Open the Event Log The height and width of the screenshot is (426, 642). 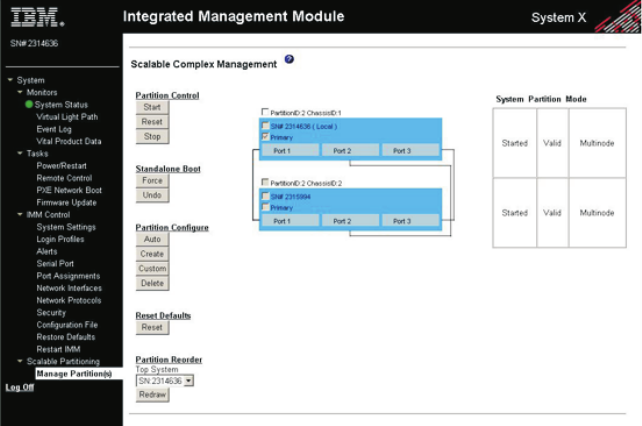click(54, 129)
